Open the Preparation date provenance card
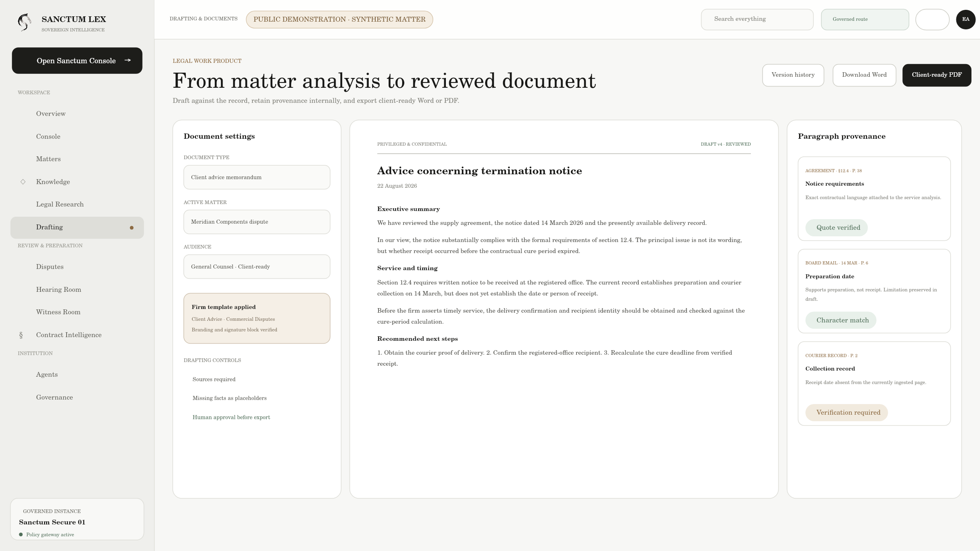The height and width of the screenshot is (551, 980). coord(874,291)
